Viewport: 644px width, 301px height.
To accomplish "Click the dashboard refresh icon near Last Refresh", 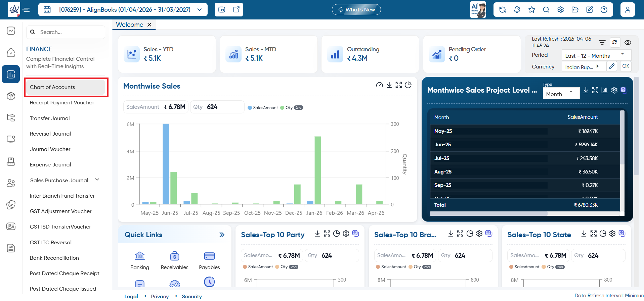I will 614,42.
